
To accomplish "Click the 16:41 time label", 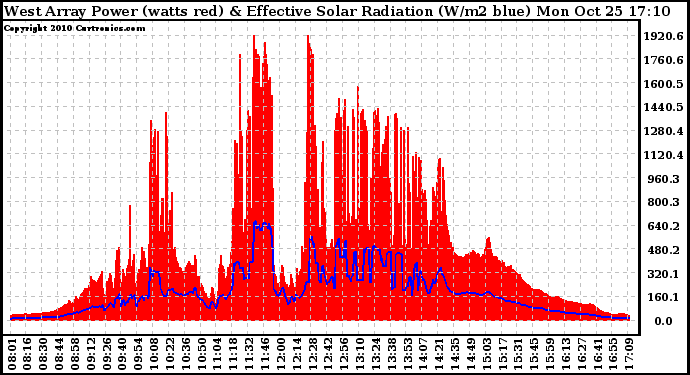I will [x=598, y=354].
